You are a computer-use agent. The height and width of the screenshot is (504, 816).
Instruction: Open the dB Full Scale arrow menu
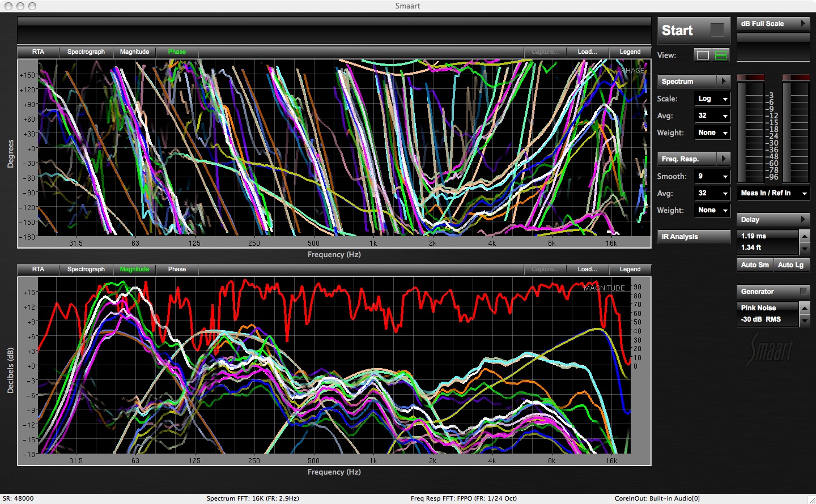coord(804,23)
